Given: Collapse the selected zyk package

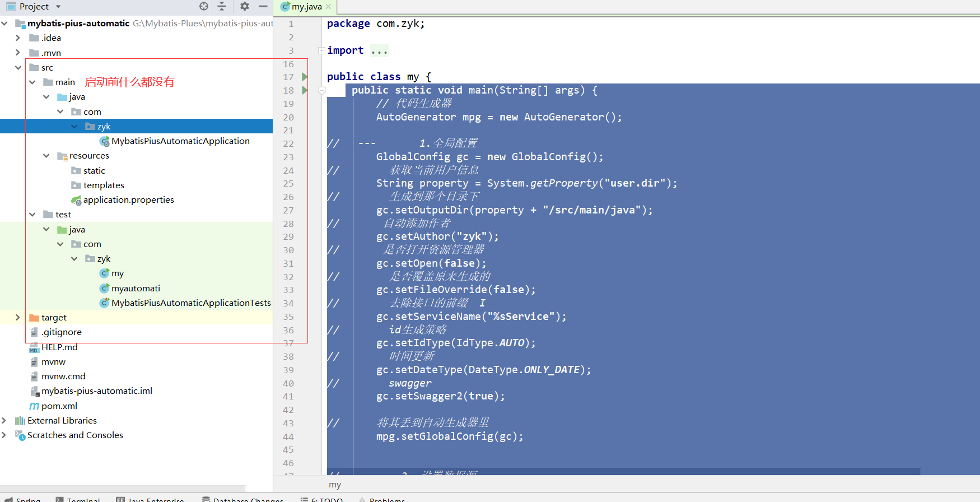Looking at the screenshot, I should click(x=74, y=126).
